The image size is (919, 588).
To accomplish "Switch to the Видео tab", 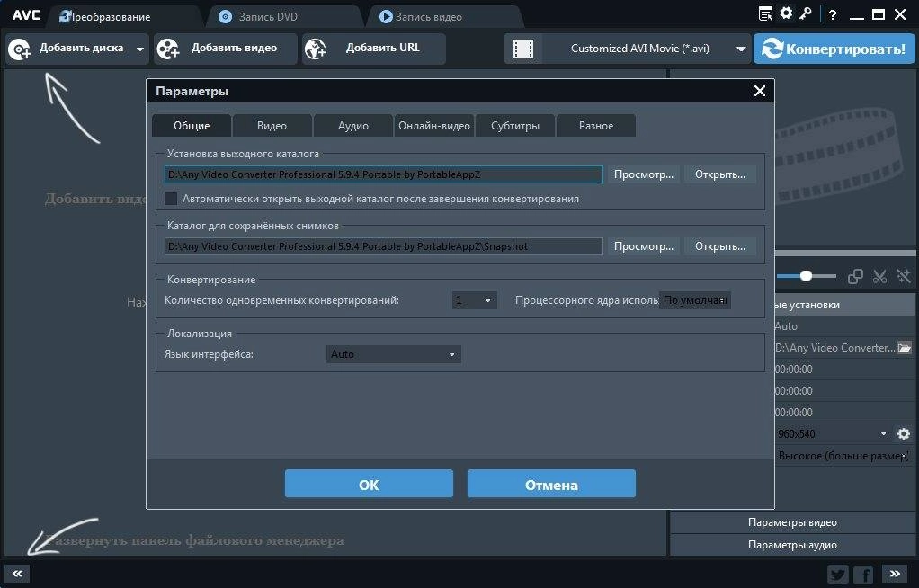I will pyautogui.click(x=272, y=126).
